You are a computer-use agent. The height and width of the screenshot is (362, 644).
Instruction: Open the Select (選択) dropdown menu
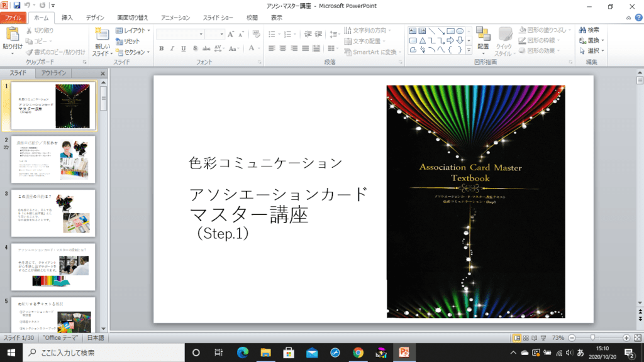pos(592,51)
